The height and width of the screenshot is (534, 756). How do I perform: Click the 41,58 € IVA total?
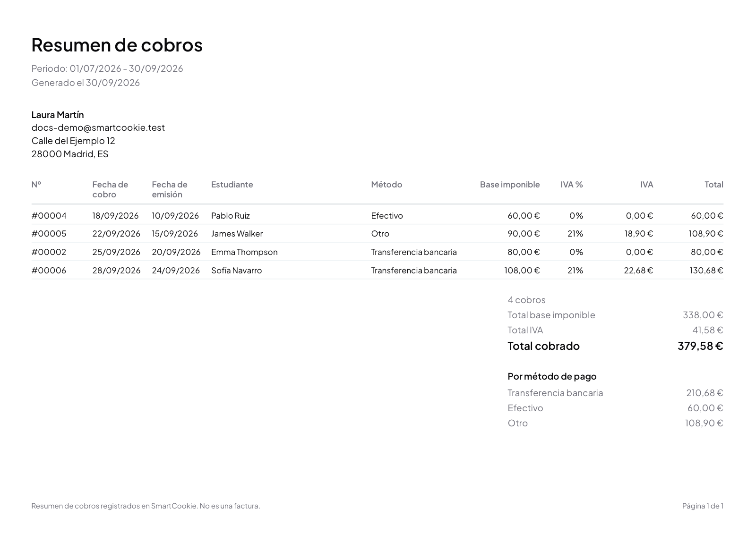point(708,330)
